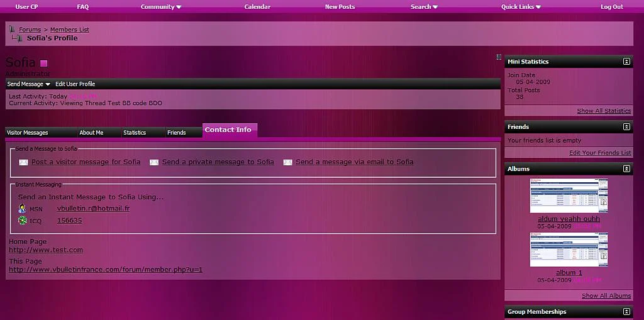The image size is (644, 320).
Task: Click the MSN messenger icon
Action: click(x=23, y=209)
